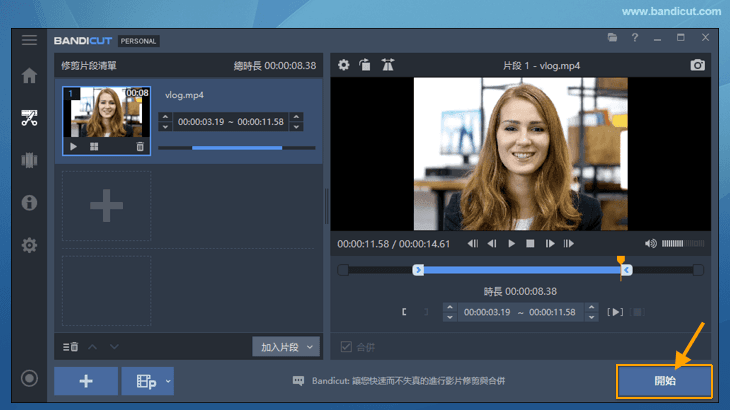The width and height of the screenshot is (730, 410).
Task: Click the orange playhead marker
Action: coord(621,260)
